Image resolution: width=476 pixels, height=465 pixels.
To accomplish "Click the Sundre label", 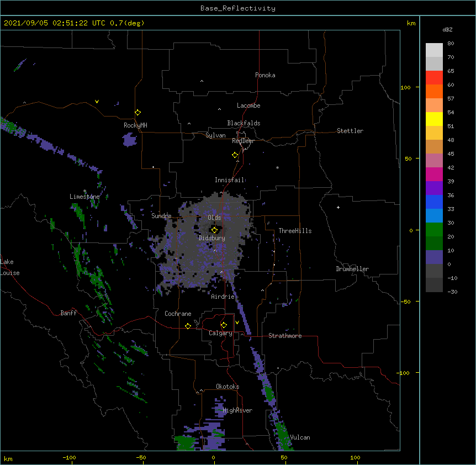I will tap(161, 216).
